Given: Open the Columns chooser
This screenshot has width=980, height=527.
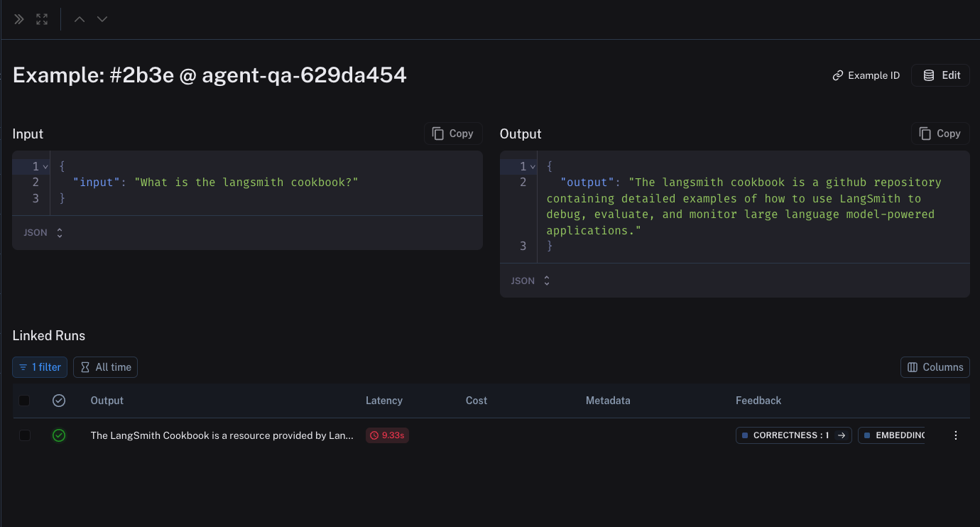Looking at the screenshot, I should (x=935, y=367).
